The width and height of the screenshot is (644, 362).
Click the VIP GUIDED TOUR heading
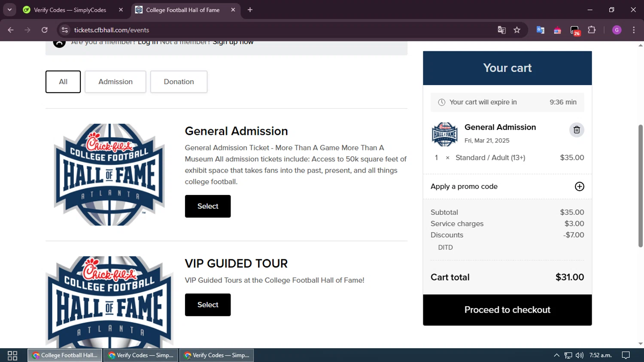pyautogui.click(x=236, y=263)
